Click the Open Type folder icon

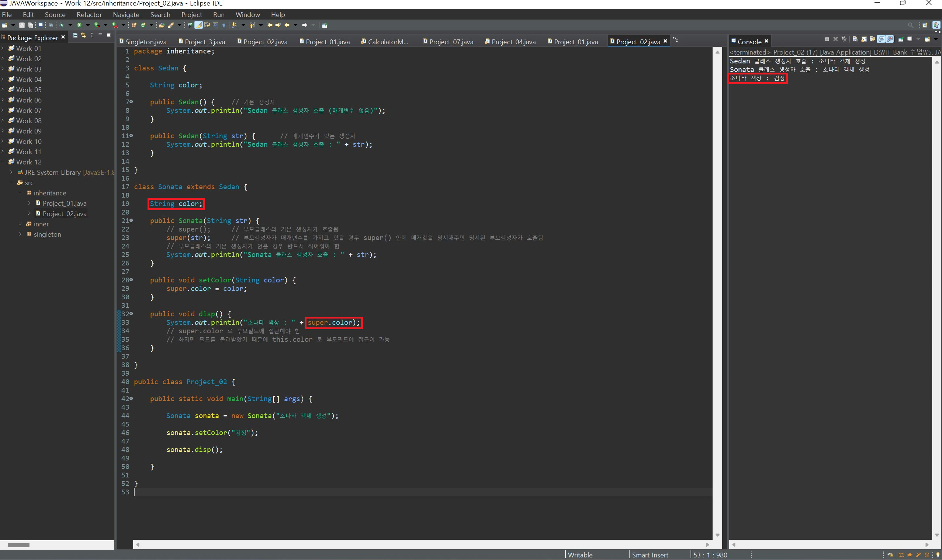tap(162, 25)
